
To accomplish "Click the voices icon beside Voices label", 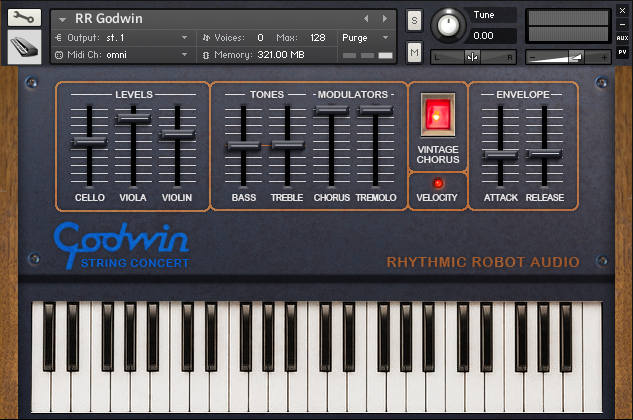I will click(206, 38).
